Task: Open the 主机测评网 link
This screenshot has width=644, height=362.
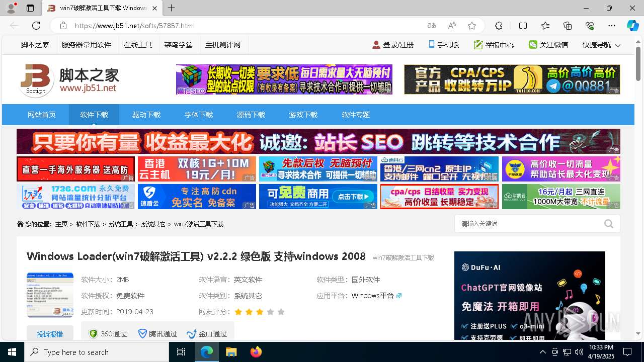Action: (x=223, y=45)
